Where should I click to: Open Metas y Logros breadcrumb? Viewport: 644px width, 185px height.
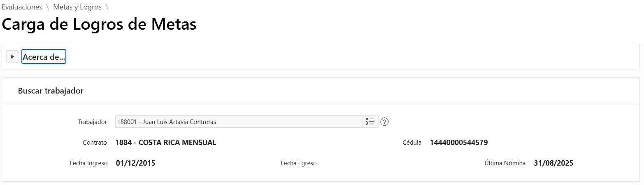pyautogui.click(x=77, y=7)
